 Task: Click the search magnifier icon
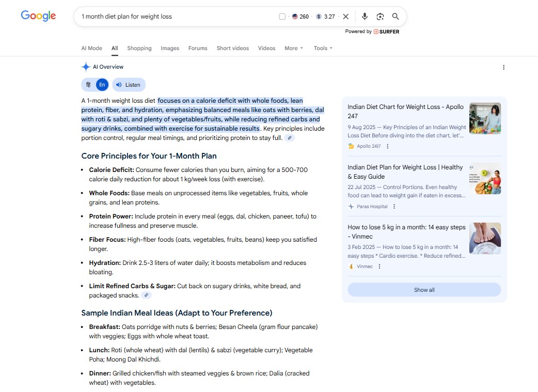click(x=395, y=16)
